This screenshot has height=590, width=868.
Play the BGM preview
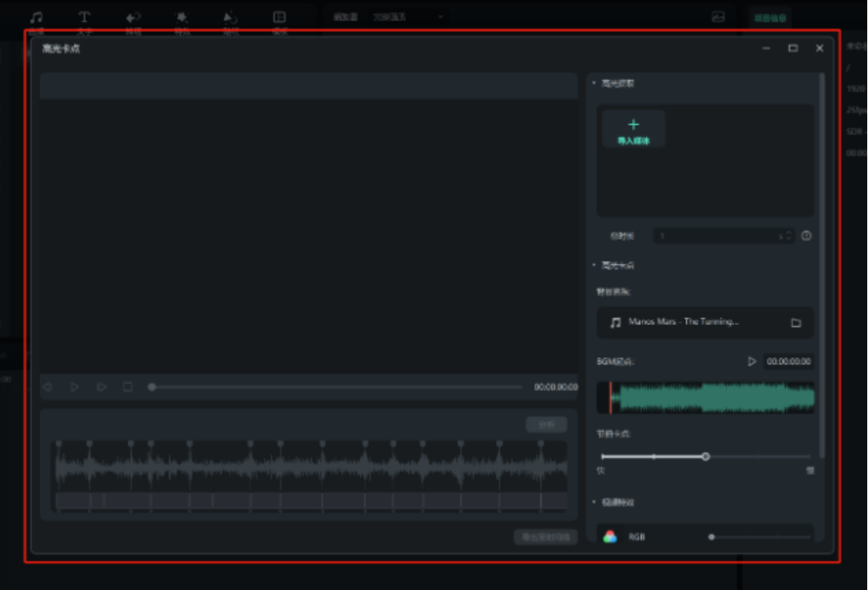click(x=752, y=361)
